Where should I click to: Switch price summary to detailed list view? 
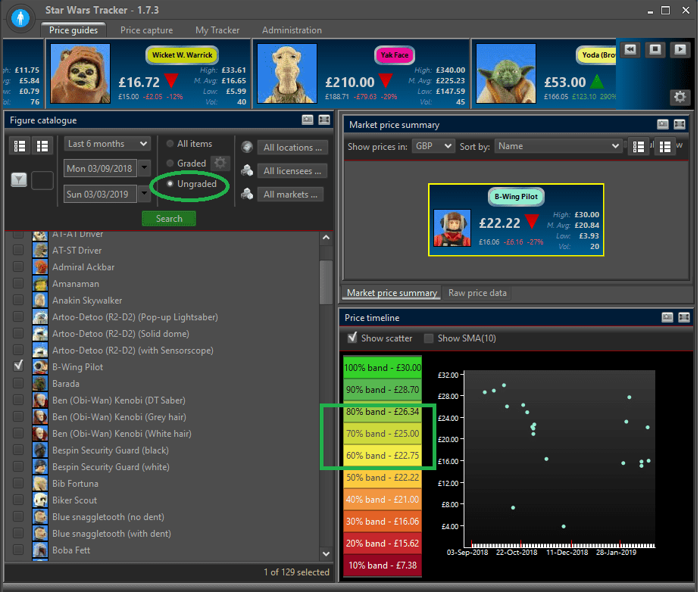pos(639,146)
